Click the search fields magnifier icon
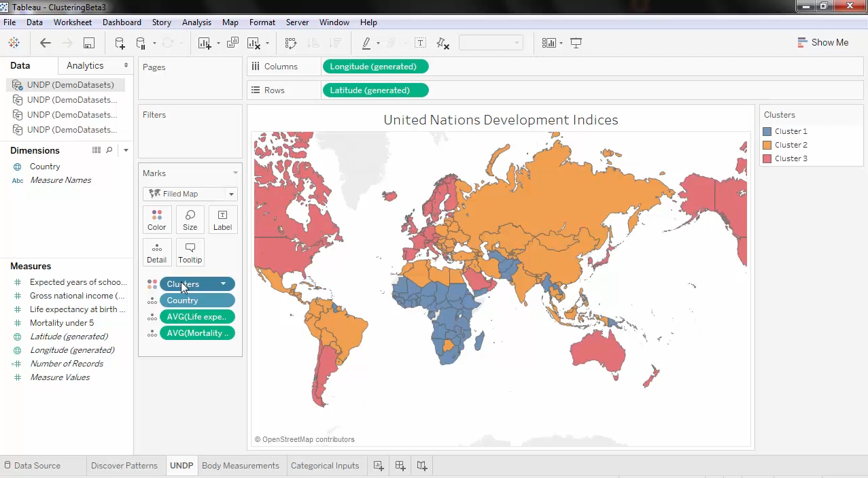The image size is (868, 478). point(109,150)
